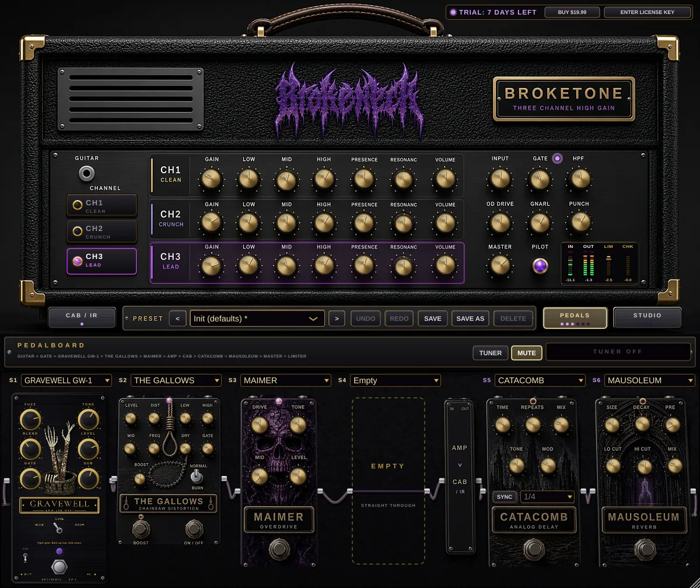
Task: Click the LED atop The Gallows pedal
Action: coord(169,401)
